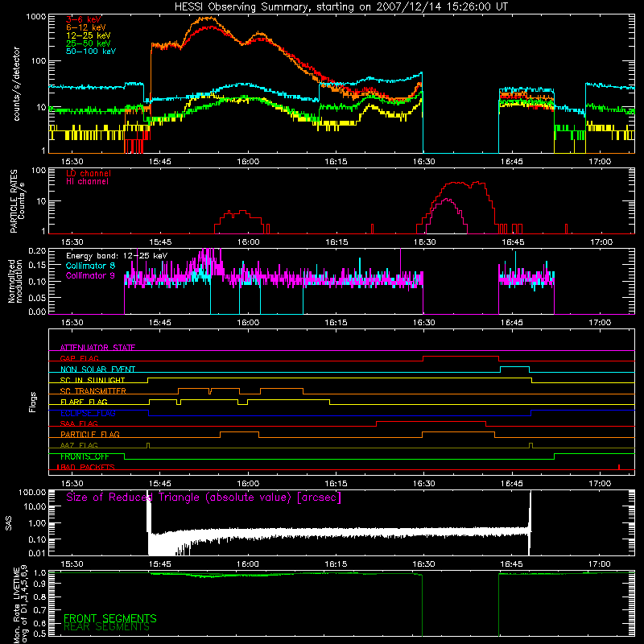The width and height of the screenshot is (644, 644).
Task: Click the SC_TRANSMITTER flag label
Action: pos(93,390)
